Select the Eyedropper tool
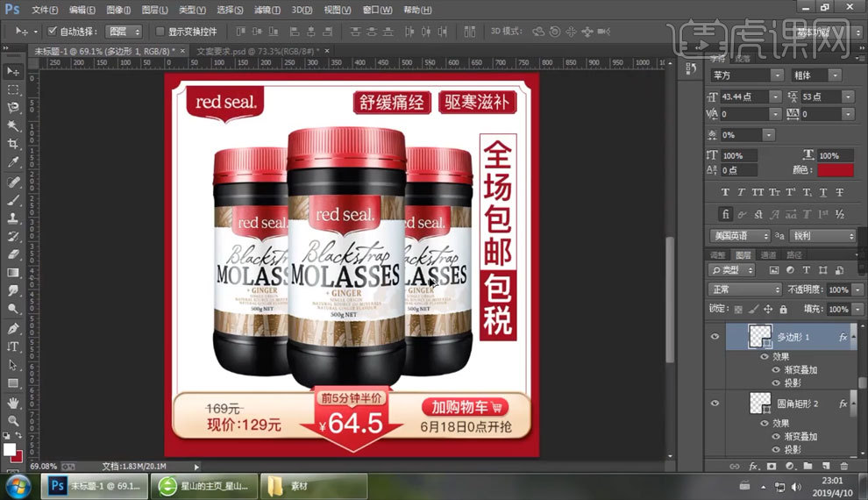Screen dimensions: 868x500 (x=13, y=162)
